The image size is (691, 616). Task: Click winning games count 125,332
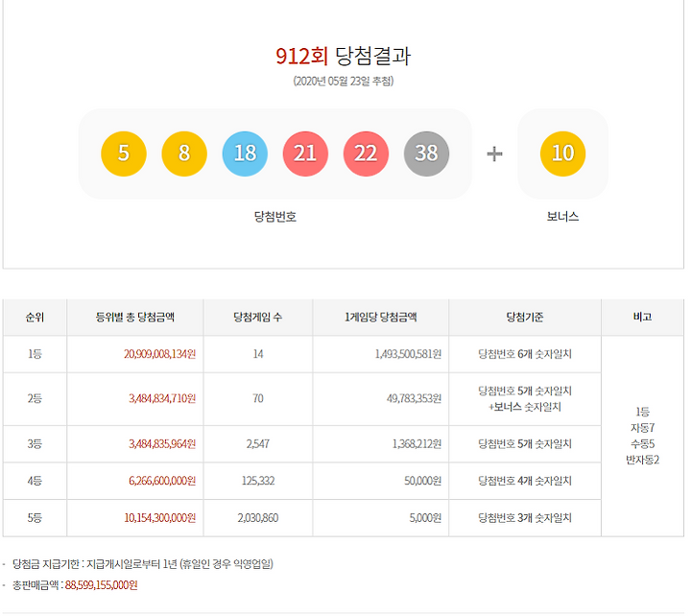[x=258, y=481]
